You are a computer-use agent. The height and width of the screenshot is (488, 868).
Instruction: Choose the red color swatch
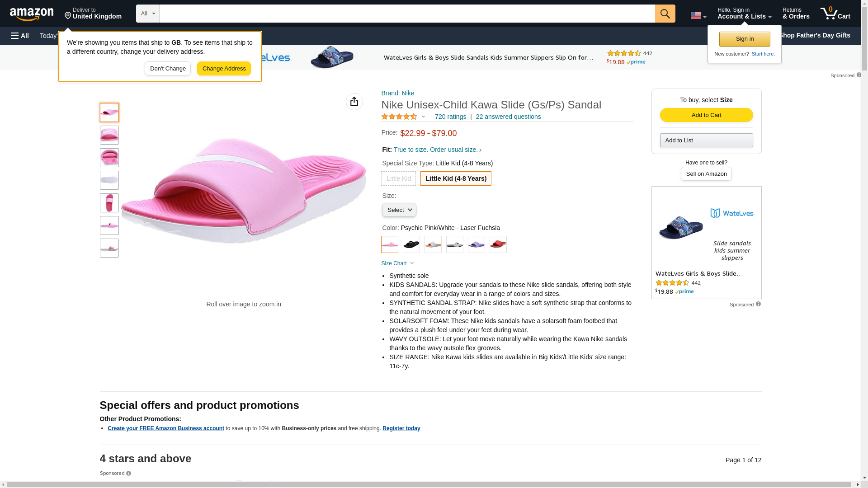[498, 244]
